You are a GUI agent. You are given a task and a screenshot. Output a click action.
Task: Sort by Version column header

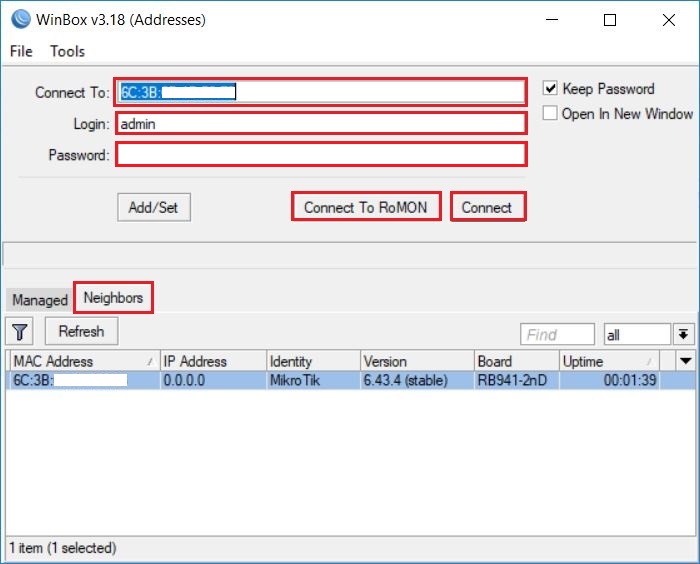tap(417, 361)
